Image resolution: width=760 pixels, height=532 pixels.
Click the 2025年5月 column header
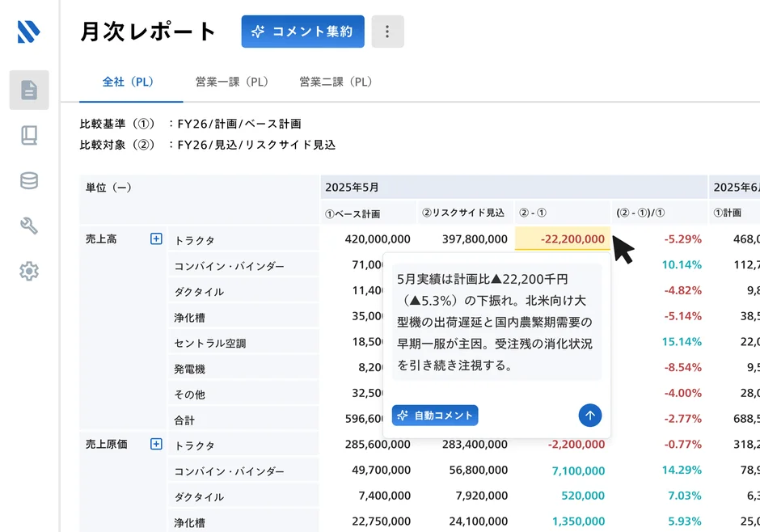513,187
